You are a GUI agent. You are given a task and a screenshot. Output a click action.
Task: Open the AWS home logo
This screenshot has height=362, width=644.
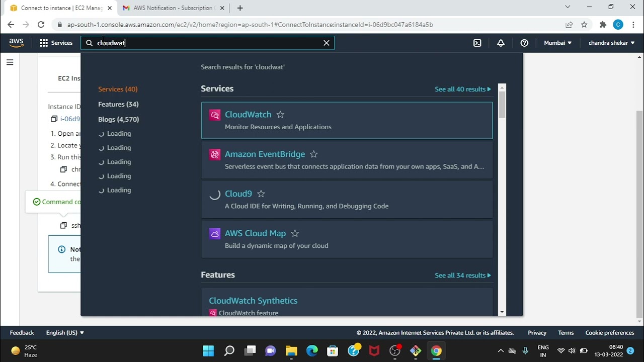[x=16, y=43]
